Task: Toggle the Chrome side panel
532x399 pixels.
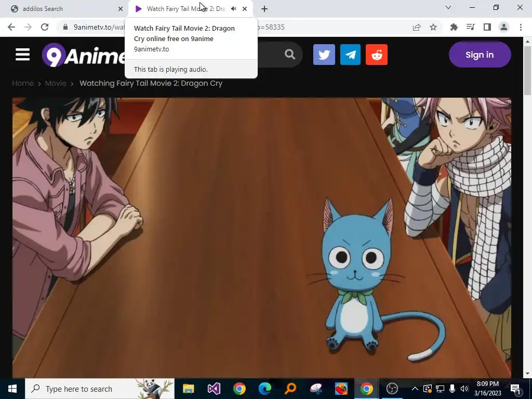Action: 487,27
